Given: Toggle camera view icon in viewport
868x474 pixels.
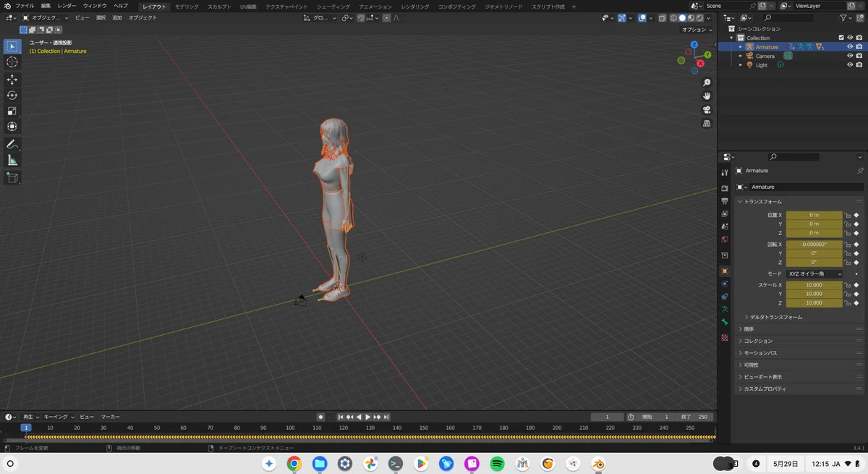Looking at the screenshot, I should pos(707,110).
